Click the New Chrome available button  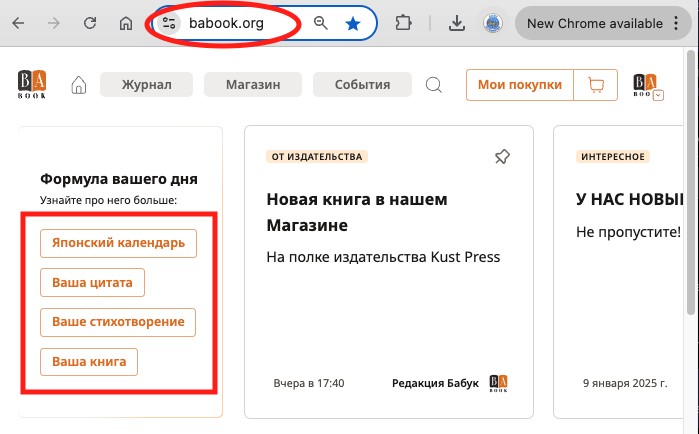[595, 23]
